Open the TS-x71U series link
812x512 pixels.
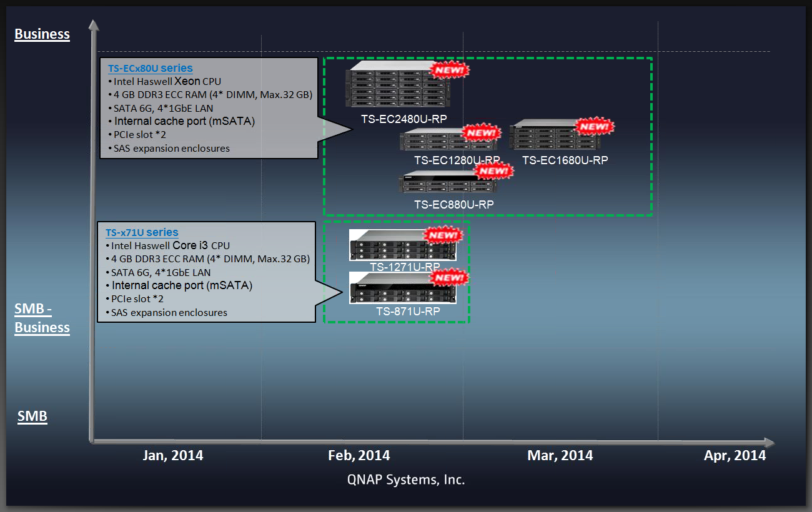[142, 233]
